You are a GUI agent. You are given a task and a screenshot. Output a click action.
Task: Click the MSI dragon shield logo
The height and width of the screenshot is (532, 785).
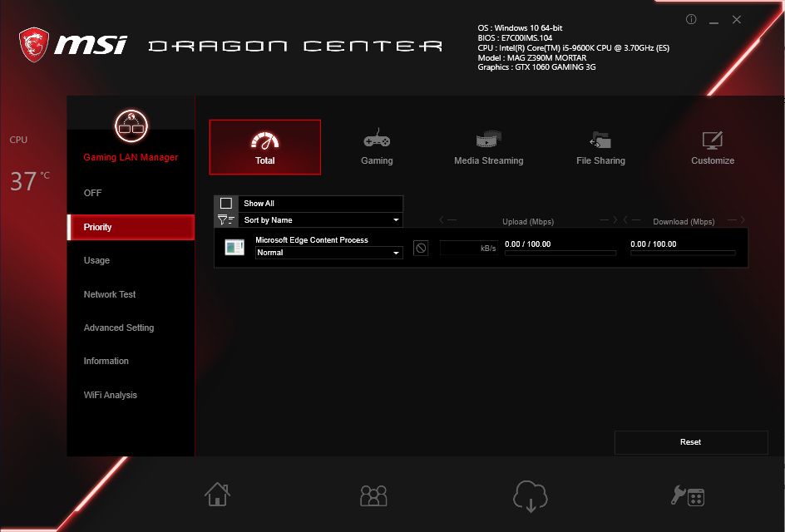[34, 44]
